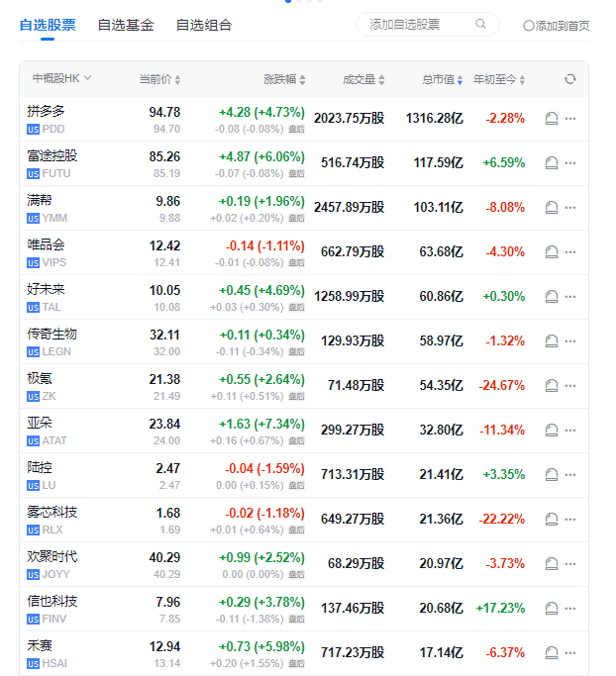Open the 满帮 stock page

pyautogui.click(x=40, y=200)
